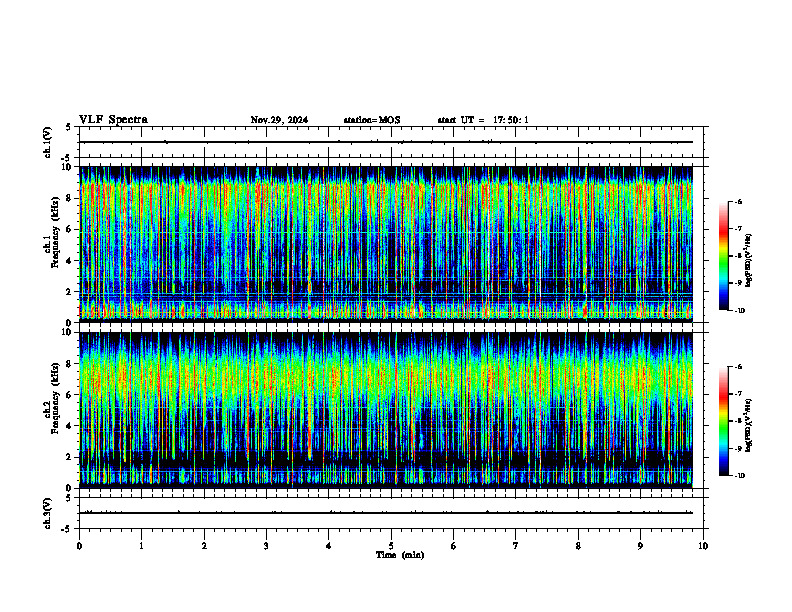Click the 'start UT = 17:50: 1' text

tap(483, 120)
